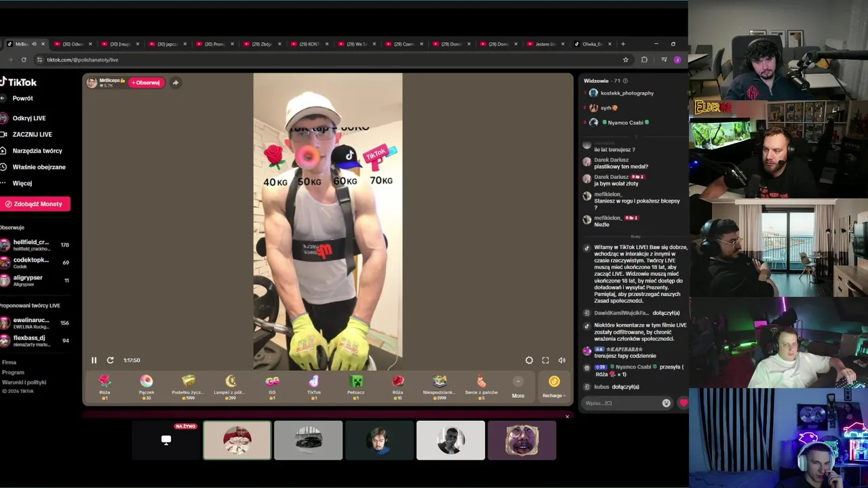
Task: Open flexbass_dj suggested live creator
Action: (x=35, y=340)
